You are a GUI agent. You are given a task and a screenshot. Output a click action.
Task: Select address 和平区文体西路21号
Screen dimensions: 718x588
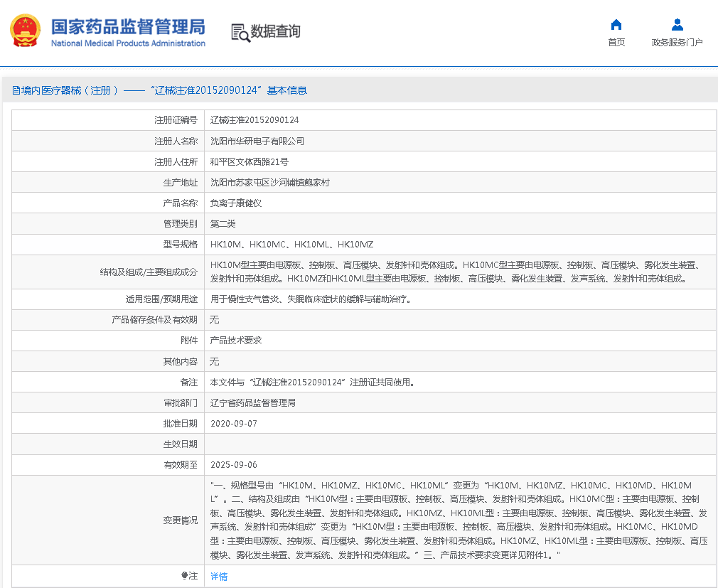pos(249,161)
